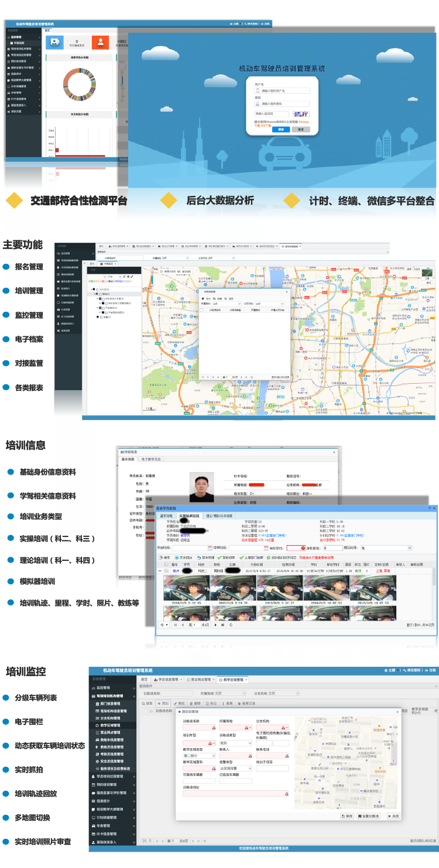
Task: Click the 照片 link in the training record row
Action: point(176,570)
